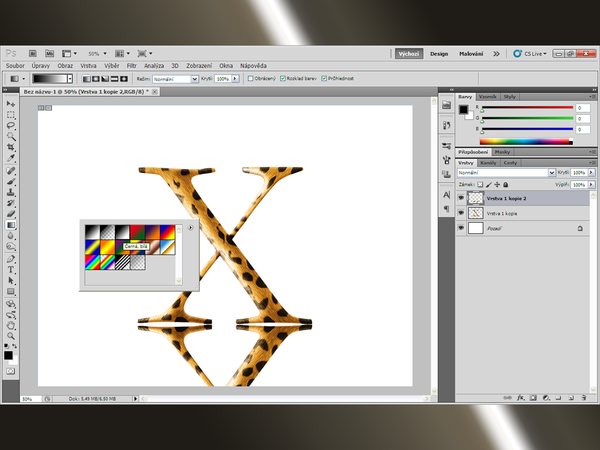Switch to the Kanály tab

pyautogui.click(x=489, y=162)
